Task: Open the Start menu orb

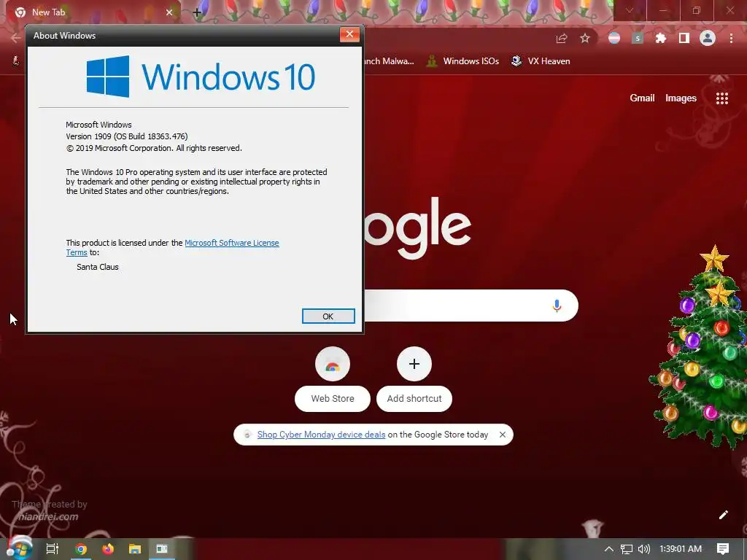Action: [19, 548]
